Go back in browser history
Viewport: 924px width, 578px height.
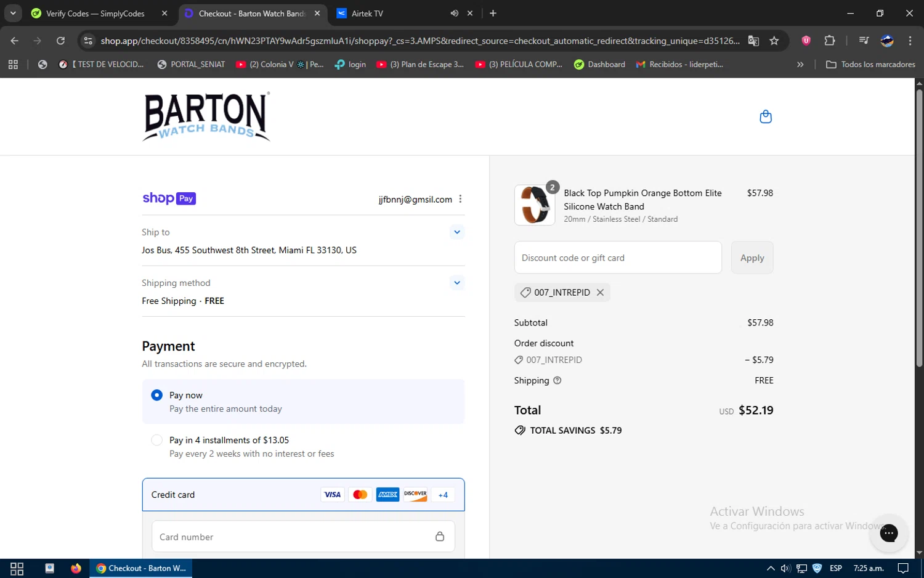pyautogui.click(x=15, y=41)
